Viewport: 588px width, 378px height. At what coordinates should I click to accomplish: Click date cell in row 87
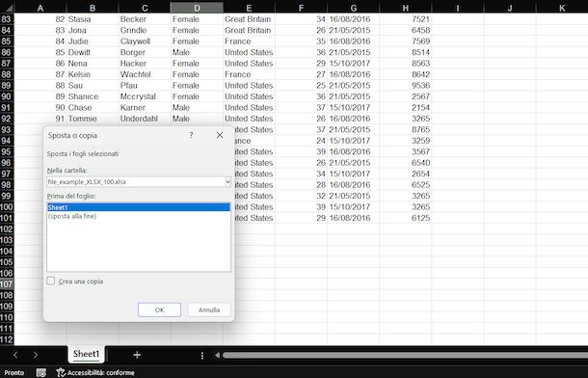(353, 64)
